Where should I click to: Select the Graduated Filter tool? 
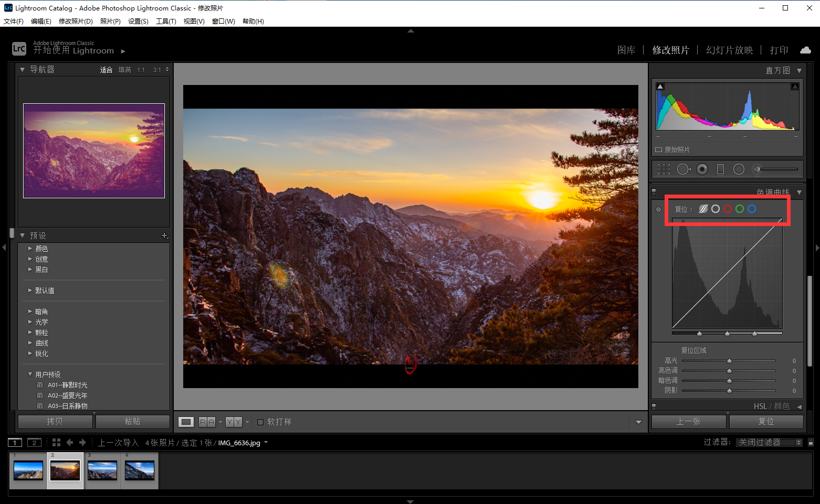(x=720, y=169)
